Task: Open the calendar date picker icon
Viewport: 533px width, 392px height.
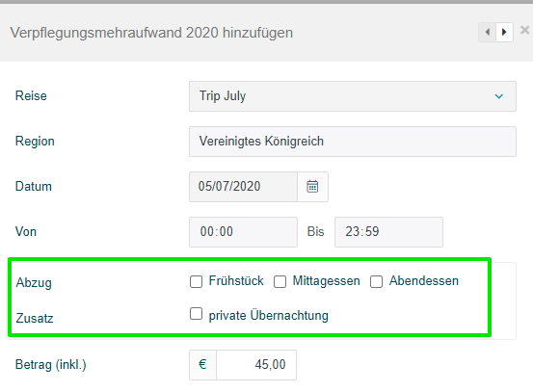Action: tap(312, 187)
